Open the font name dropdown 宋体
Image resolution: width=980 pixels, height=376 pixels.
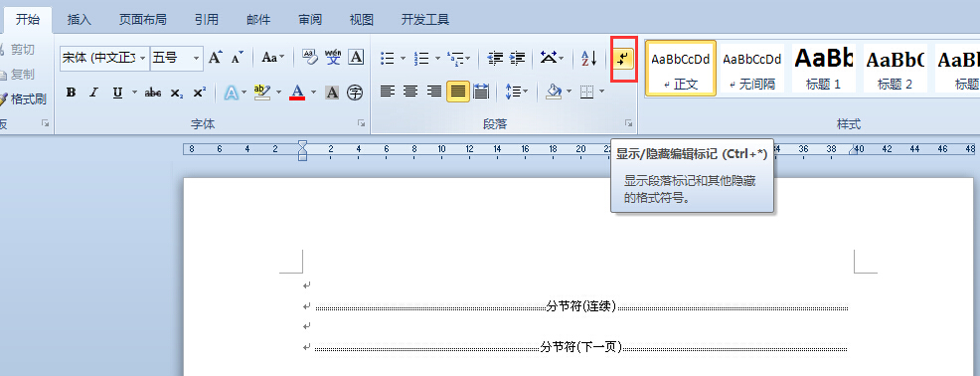(142, 58)
